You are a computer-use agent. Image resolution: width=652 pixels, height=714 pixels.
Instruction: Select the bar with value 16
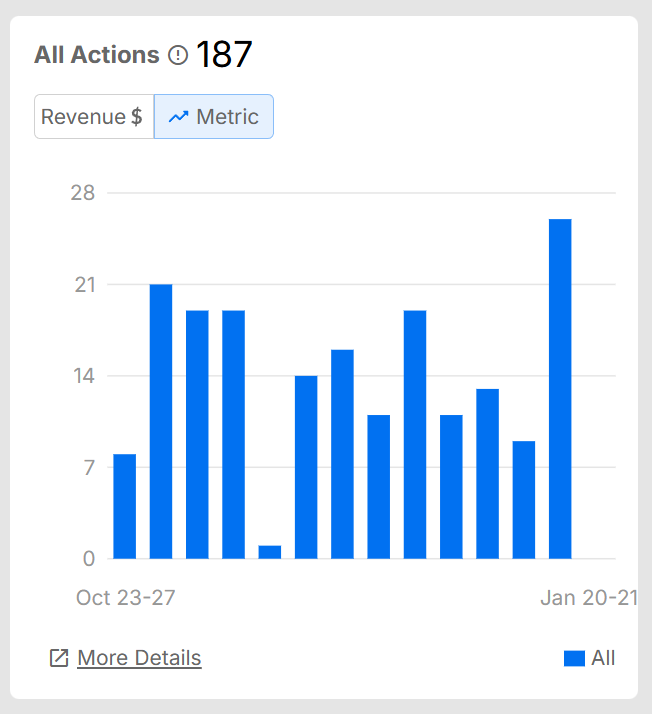click(x=342, y=454)
